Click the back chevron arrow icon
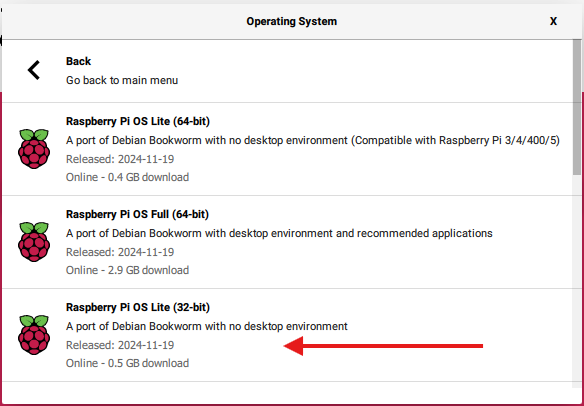Image resolution: width=584 pixels, height=406 pixels. tap(34, 70)
